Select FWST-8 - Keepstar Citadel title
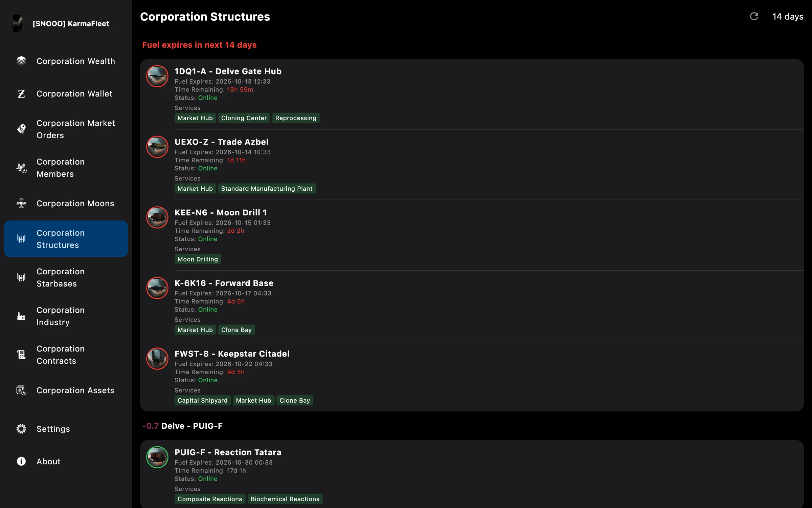 click(x=232, y=354)
